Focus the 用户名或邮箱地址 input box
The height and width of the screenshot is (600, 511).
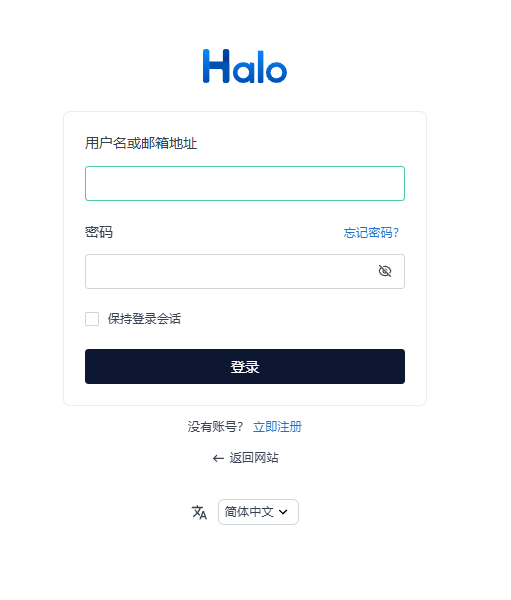245,184
